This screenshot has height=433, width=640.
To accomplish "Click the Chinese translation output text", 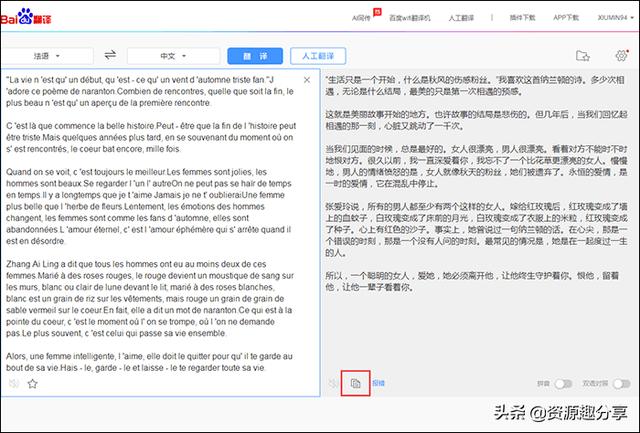I will (476, 183).
